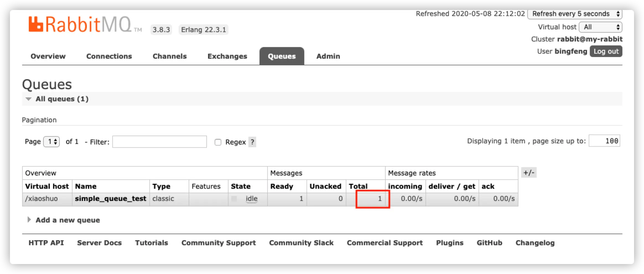Screen dimensions: 644x274
Task: Switch to the Channels tab
Action: 170,56
